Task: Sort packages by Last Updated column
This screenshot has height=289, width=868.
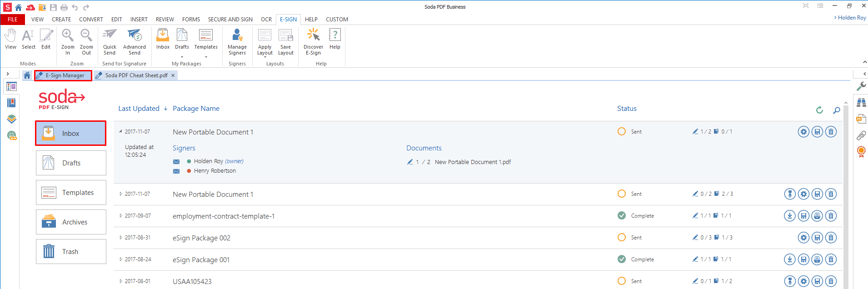Action: point(139,109)
